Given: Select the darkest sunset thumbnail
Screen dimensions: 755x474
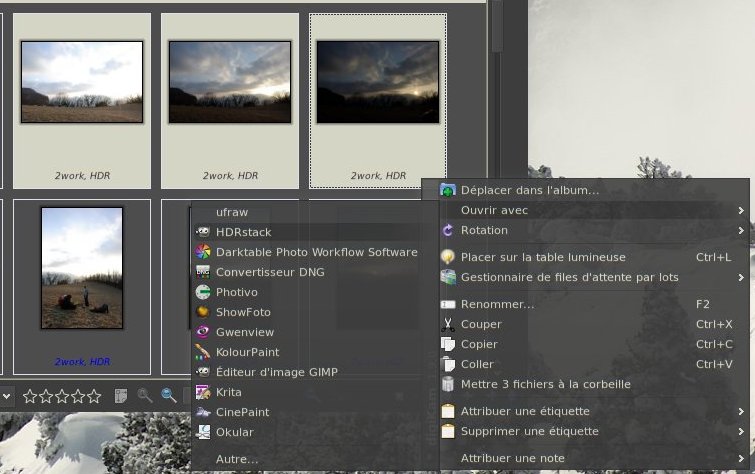Looking at the screenshot, I should click(x=378, y=82).
